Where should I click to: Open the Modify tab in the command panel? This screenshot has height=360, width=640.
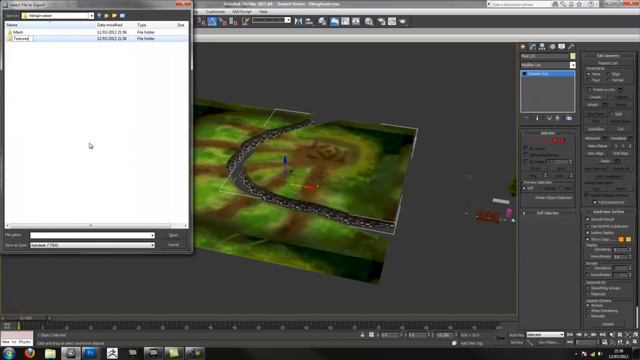532,47
